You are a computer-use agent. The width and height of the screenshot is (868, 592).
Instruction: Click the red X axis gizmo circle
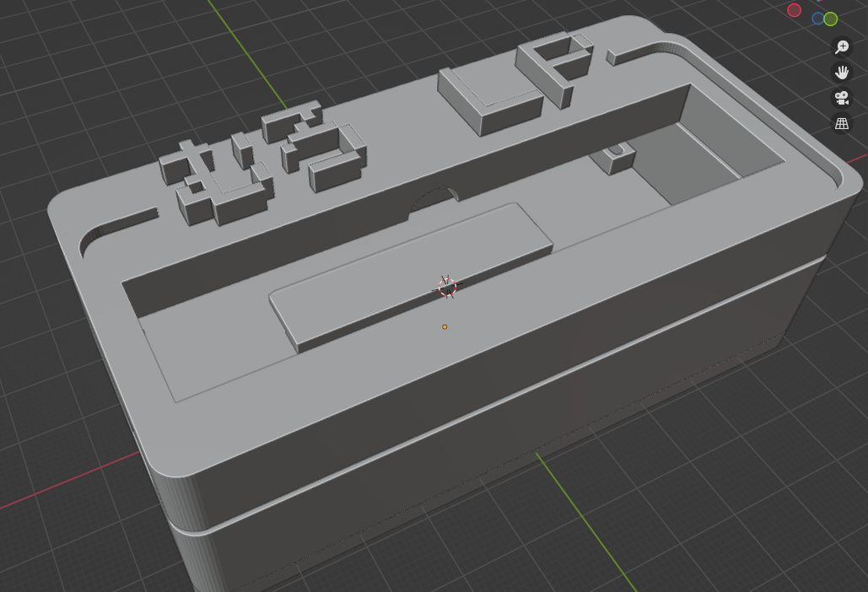[x=795, y=10]
